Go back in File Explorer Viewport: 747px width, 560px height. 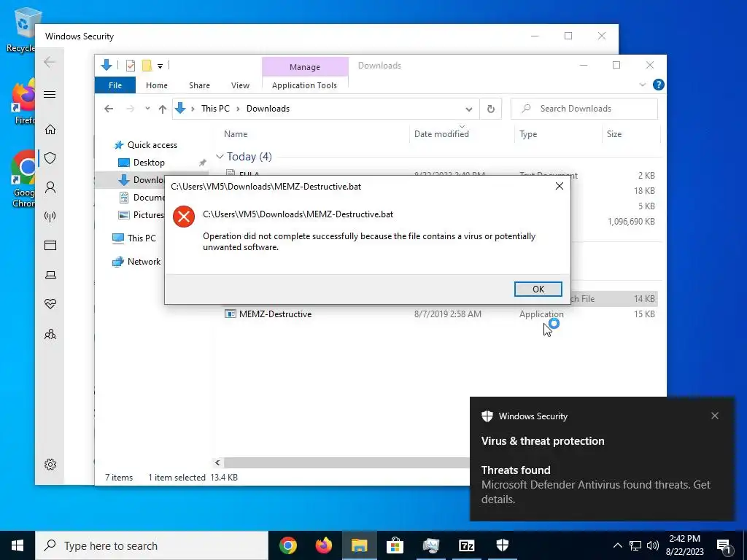(x=109, y=109)
